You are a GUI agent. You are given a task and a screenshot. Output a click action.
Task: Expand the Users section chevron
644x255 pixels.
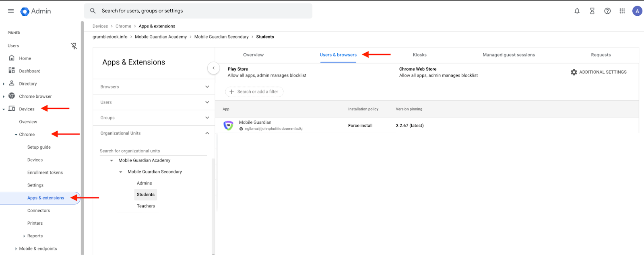point(207,102)
